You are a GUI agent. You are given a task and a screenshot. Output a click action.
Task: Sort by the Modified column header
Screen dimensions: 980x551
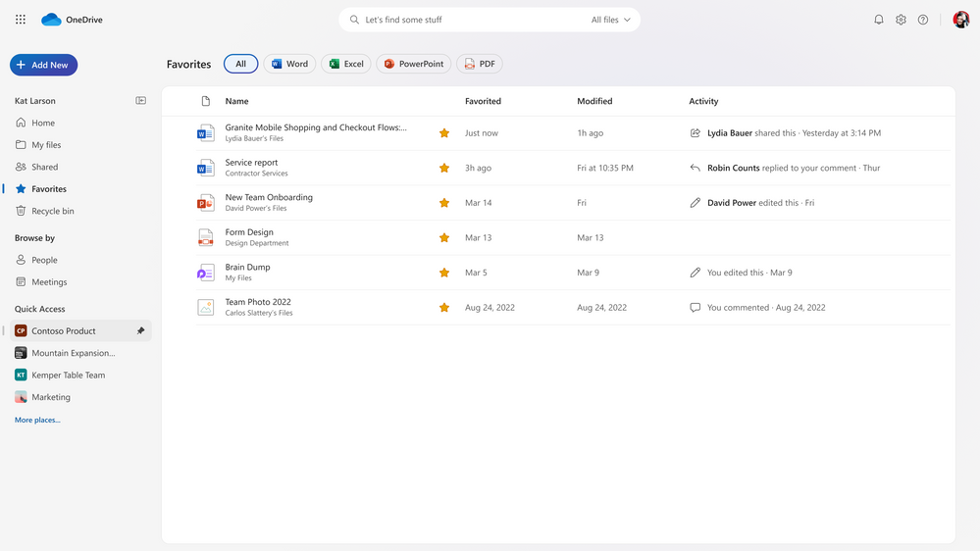pos(594,101)
